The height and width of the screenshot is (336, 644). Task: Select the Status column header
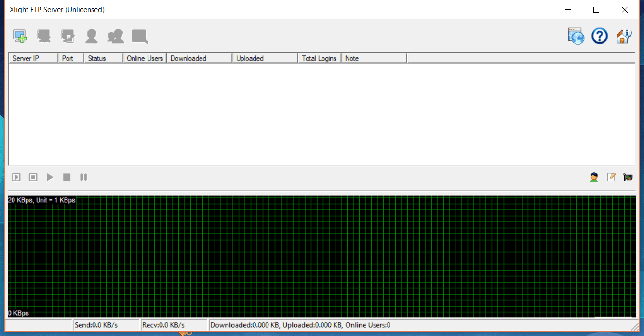(x=103, y=58)
